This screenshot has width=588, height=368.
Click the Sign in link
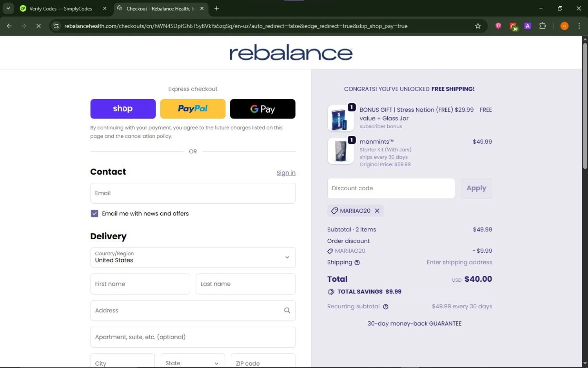tap(286, 173)
